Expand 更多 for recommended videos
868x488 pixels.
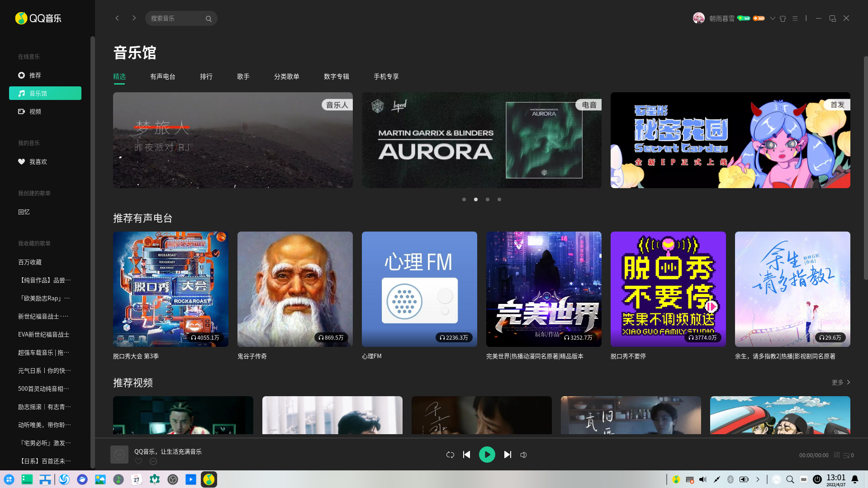coord(841,382)
